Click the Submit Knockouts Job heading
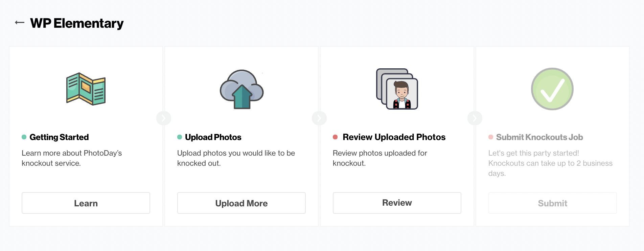Image resolution: width=644 pixels, height=251 pixels. tap(539, 137)
